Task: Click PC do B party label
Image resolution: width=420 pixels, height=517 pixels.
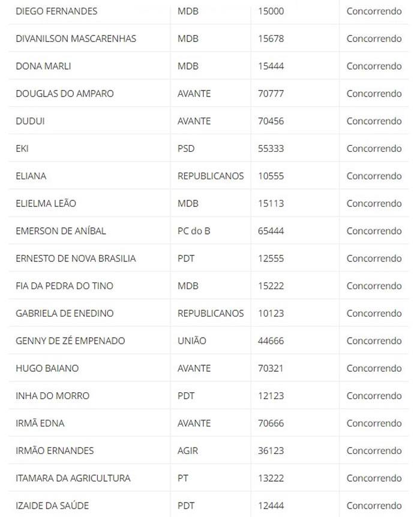Action: [194, 231]
